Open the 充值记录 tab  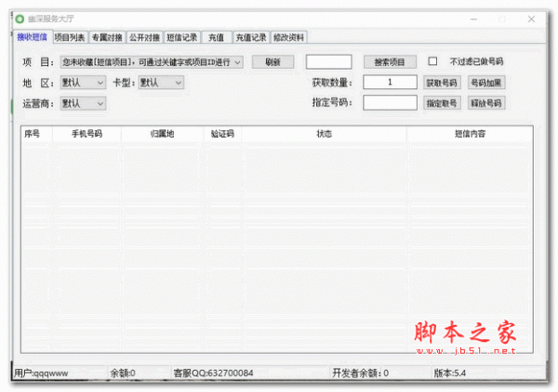click(x=251, y=37)
